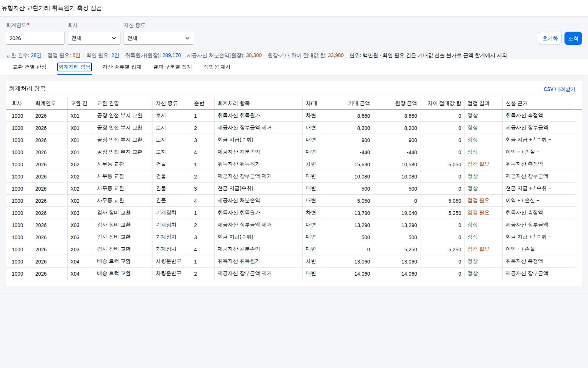The width and height of the screenshot is (588, 368).
Task: Click 배송 트럭 교환 in row 순번 1
Action: point(114,261)
